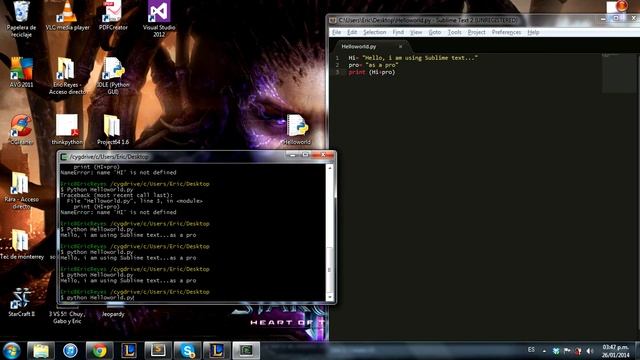Close the Cygwin terminal window
The width and height of the screenshot is (640, 360).
(x=323, y=155)
